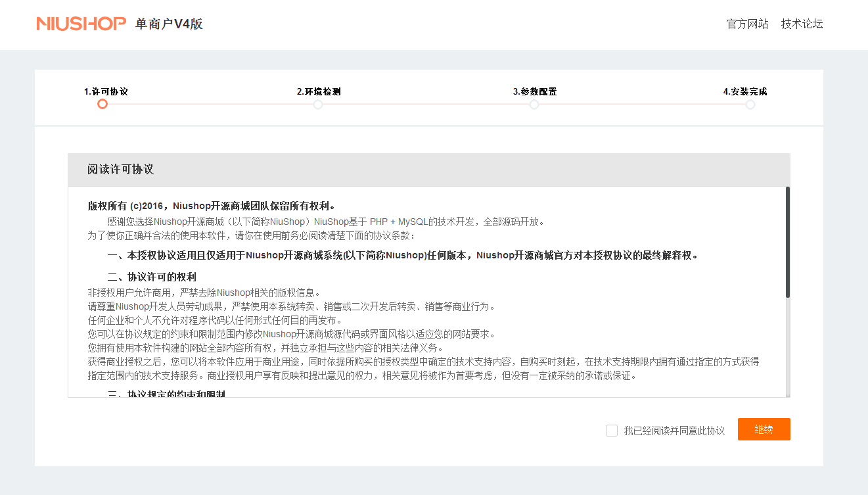Select the 1.许可协议 step label
This screenshot has height=495, width=868.
106,91
